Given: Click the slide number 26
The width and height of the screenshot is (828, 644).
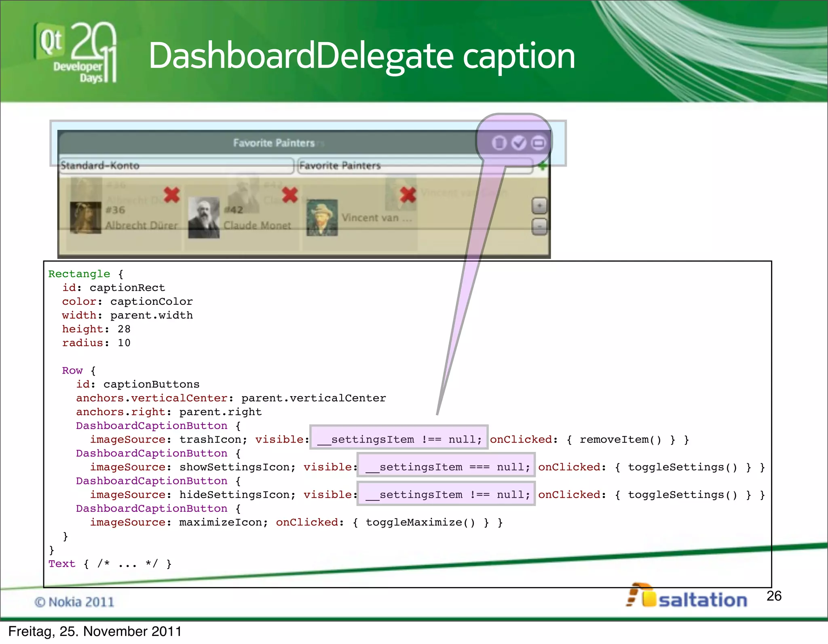Looking at the screenshot, I should pyautogui.click(x=774, y=596).
